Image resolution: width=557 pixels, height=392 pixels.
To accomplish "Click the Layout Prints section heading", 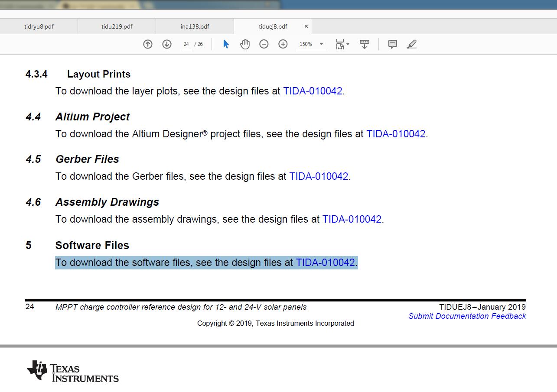I will [x=99, y=74].
